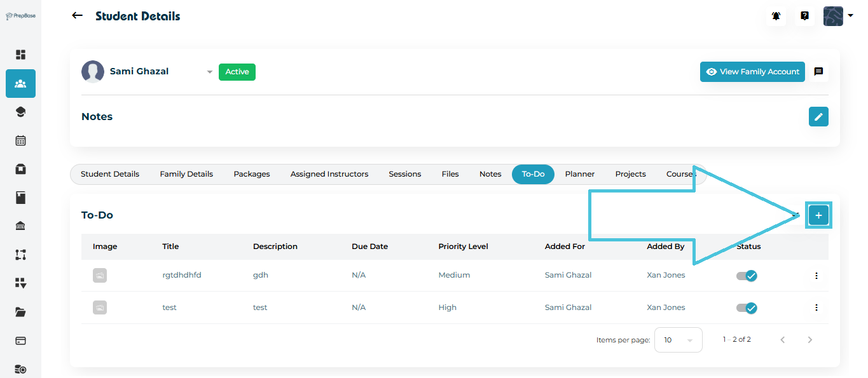
Task: Toggle status for test to-do
Action: [747, 307]
